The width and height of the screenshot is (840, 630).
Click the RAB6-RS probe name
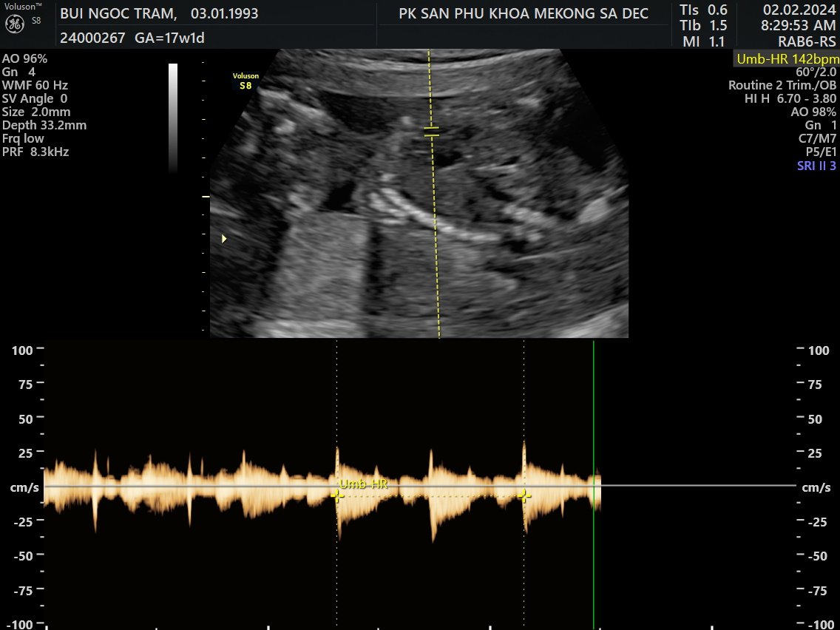point(807,42)
